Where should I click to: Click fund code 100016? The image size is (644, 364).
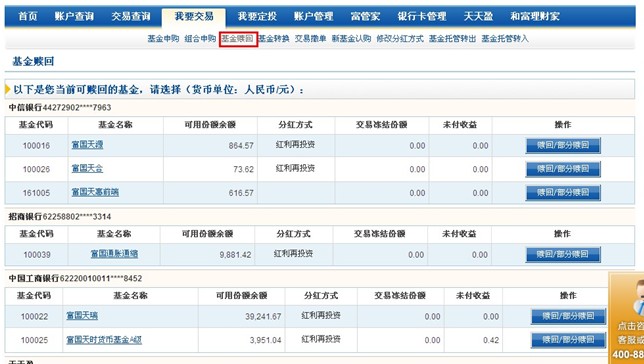pos(36,145)
